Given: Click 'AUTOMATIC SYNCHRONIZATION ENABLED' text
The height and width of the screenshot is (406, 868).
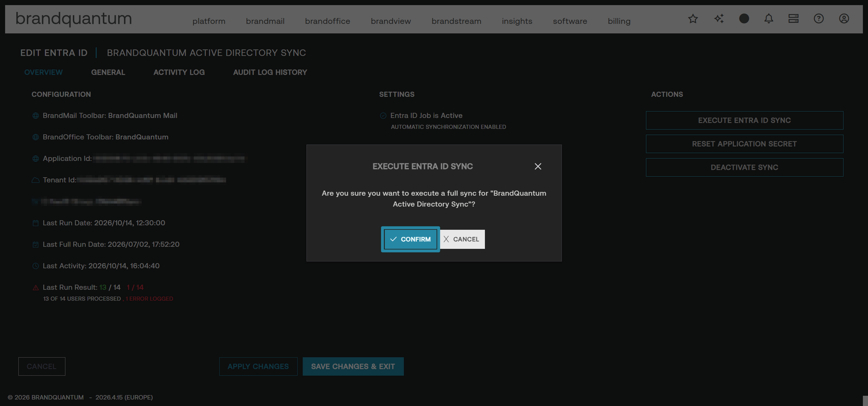Looking at the screenshot, I should [448, 127].
